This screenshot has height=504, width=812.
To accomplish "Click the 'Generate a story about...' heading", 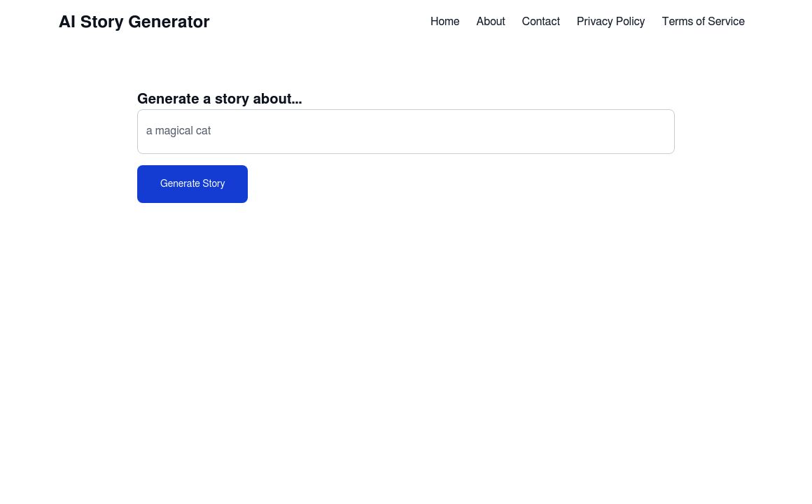I will 219,99.
